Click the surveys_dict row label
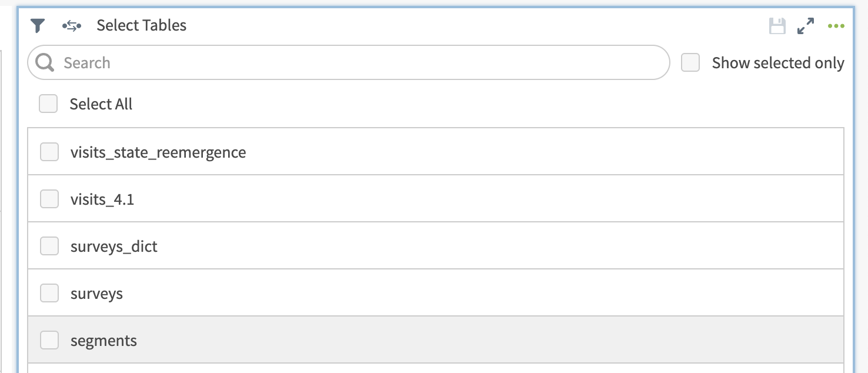 pos(114,247)
